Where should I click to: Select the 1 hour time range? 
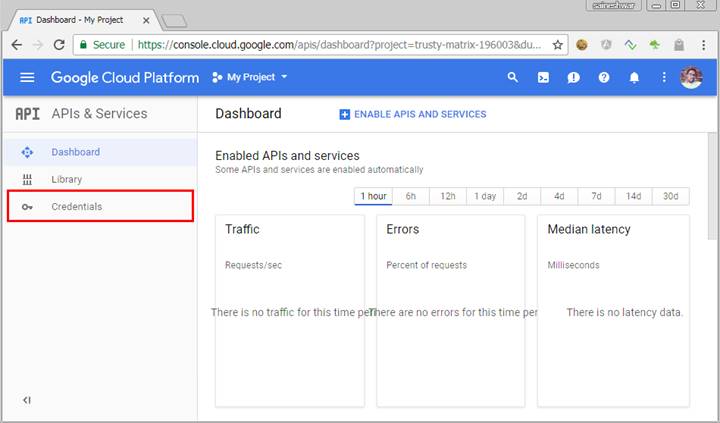[373, 196]
